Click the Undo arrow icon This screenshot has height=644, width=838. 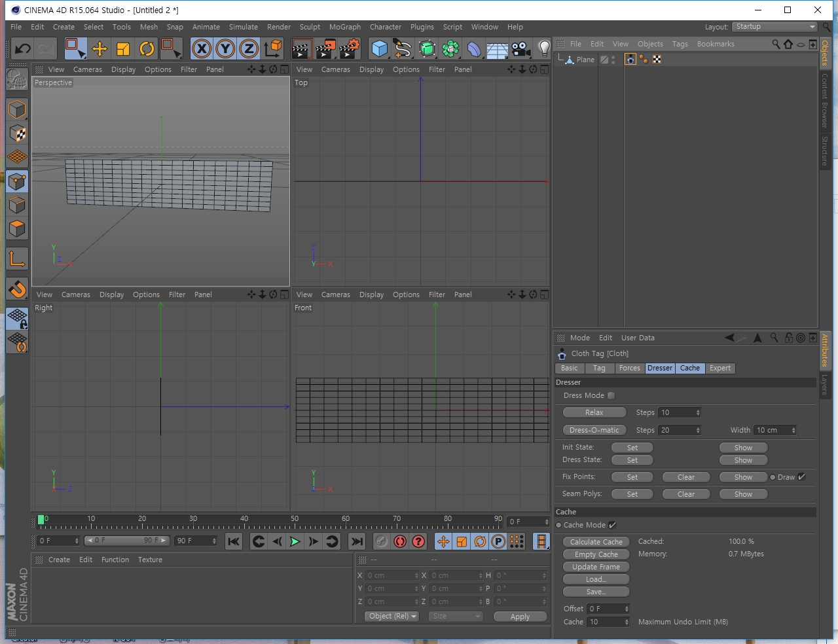23,48
